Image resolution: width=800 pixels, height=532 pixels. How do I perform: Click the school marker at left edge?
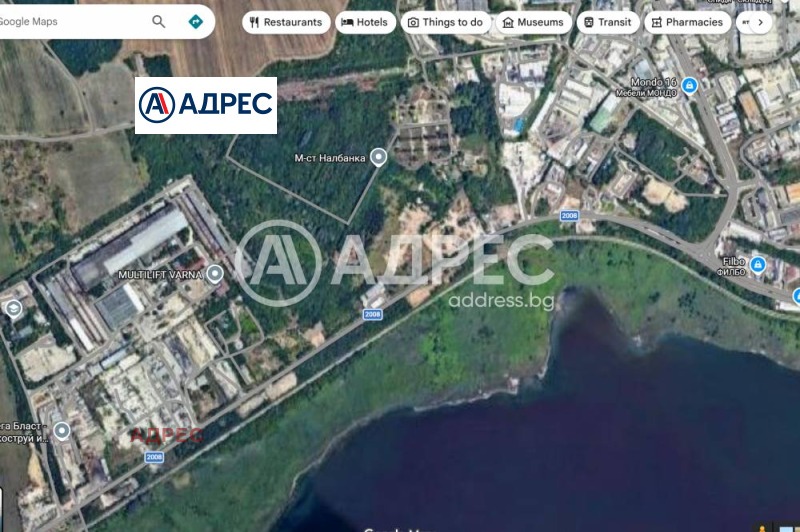[13, 309]
